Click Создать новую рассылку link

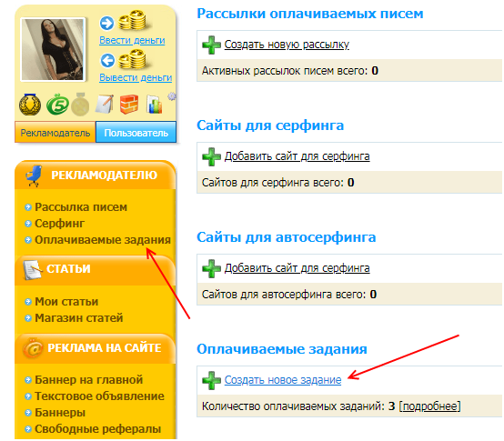(287, 45)
